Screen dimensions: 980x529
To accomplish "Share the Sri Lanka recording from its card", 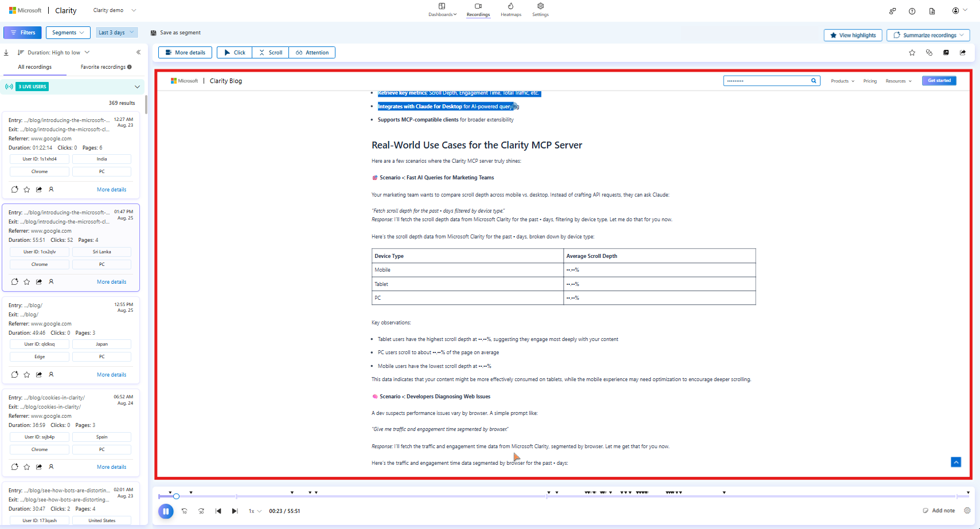I will click(39, 281).
